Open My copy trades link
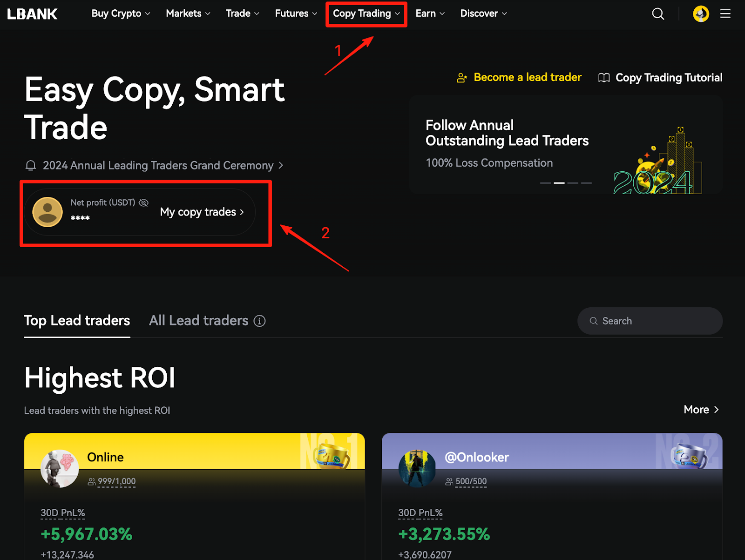This screenshot has width=745, height=560. tap(202, 212)
